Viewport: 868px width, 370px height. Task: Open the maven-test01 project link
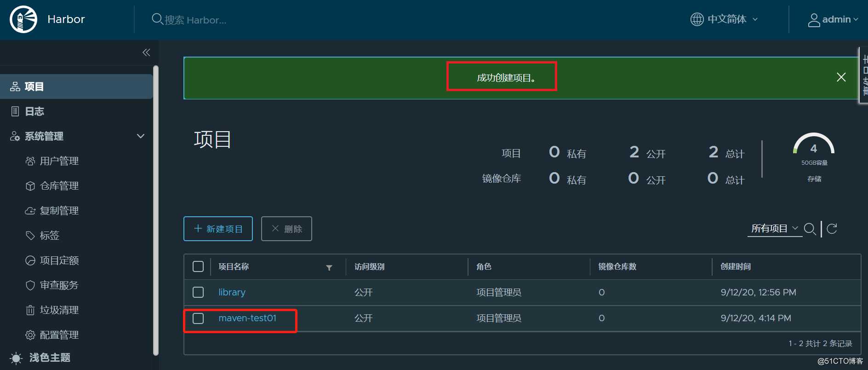point(247,318)
